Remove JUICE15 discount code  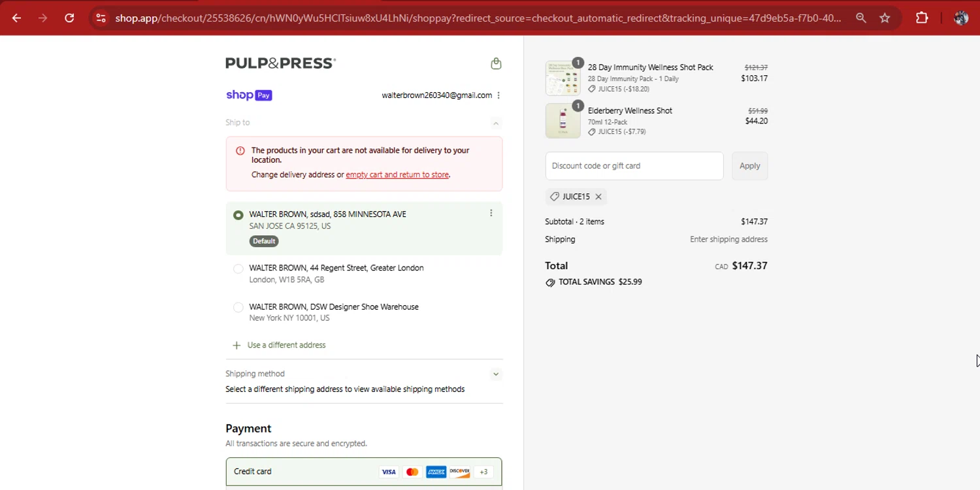[x=598, y=197]
